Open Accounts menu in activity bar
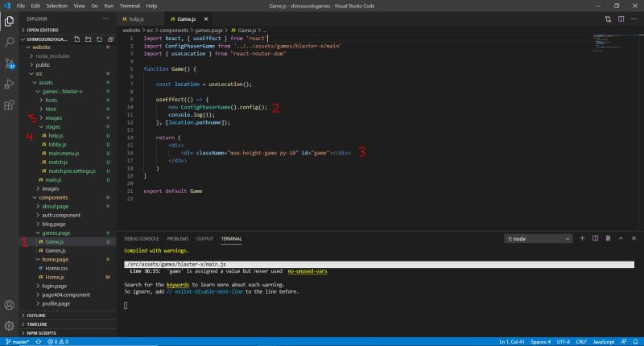This screenshot has width=644, height=346. [x=9, y=305]
